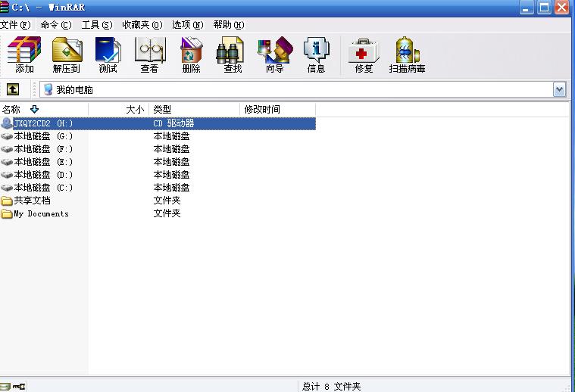This screenshot has width=575, height=392.
Task: Click the CD 驱动器 type cell
Action: tap(173, 123)
